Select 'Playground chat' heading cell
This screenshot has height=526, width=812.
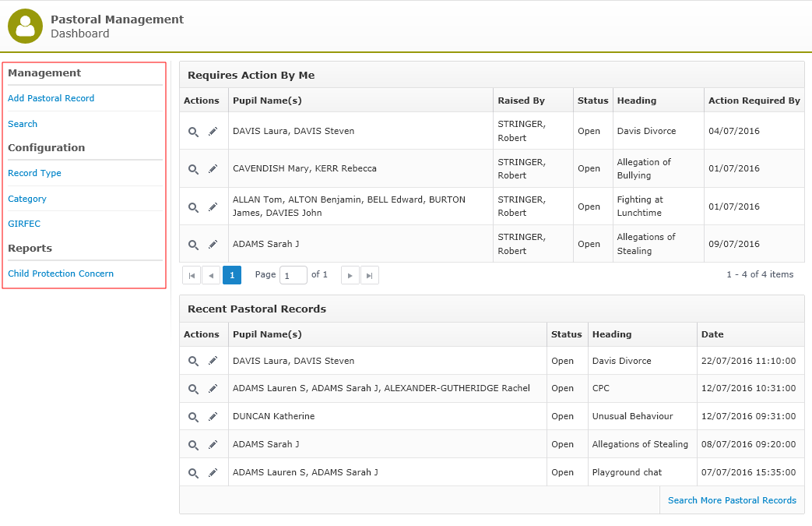[642, 472]
